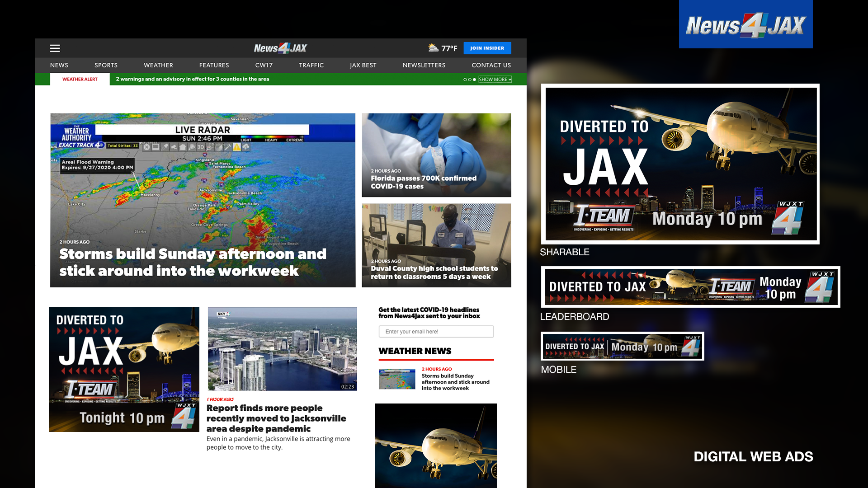
Task: Open the Storms build Sunday afternoon headline
Action: [x=193, y=262]
